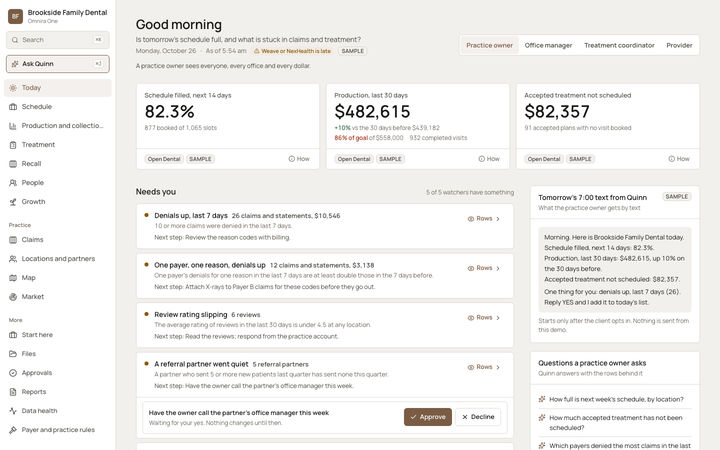720x450 pixels.
Task: Click the sparkle icon beside Ask Quinn
Action: point(15,64)
